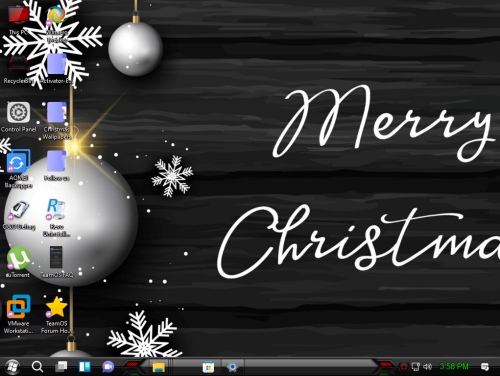The image size is (500, 376).
Task: Launch Microsoft Store from the taskbar
Action: [x=208, y=367]
